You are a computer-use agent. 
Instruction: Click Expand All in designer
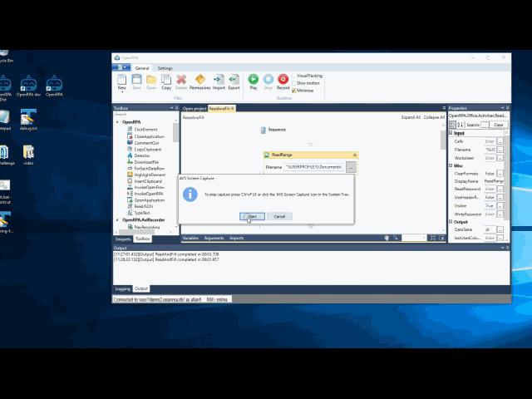pyautogui.click(x=411, y=117)
